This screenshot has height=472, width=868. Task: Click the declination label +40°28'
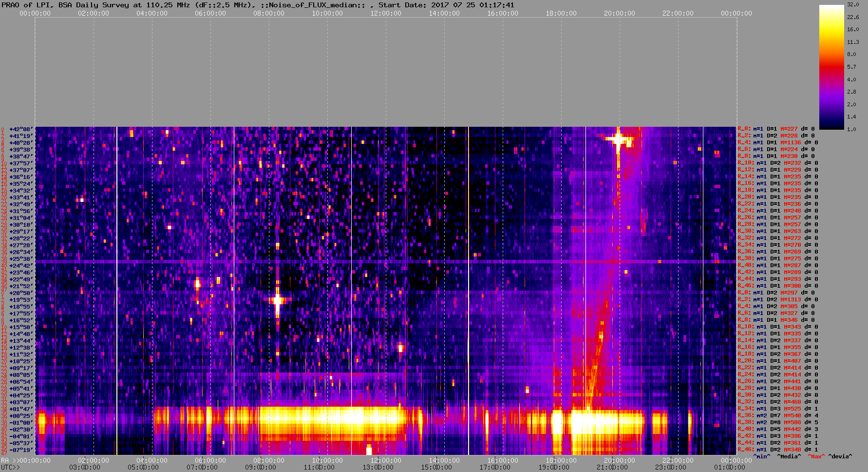(21, 143)
